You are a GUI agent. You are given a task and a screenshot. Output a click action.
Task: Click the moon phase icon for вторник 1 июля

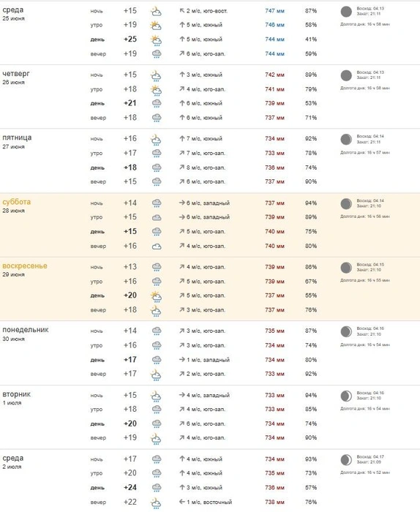[346, 396]
